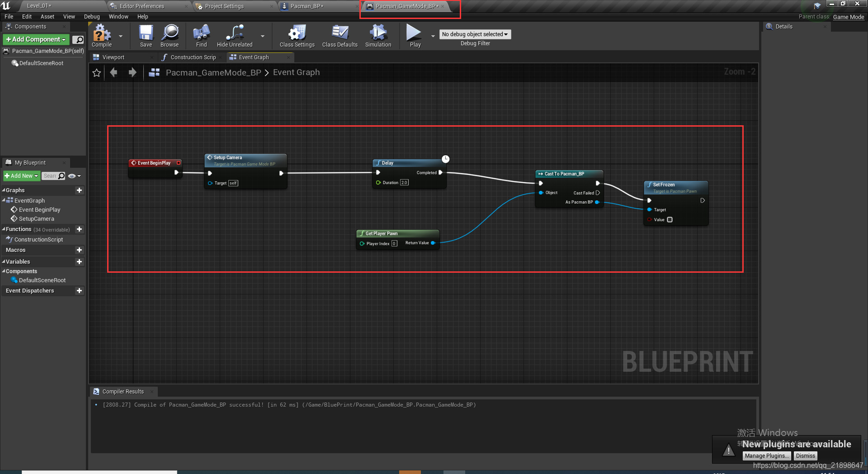
Task: Collapse the Functions section
Action: click(4, 229)
